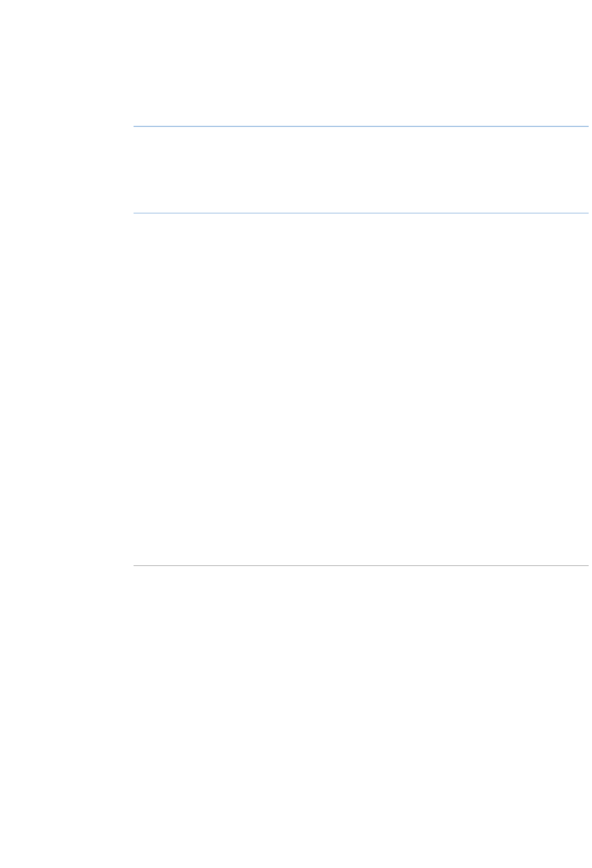Click the blank margin left of the divider lines
This screenshot has height=868, width=592.
coord(67,434)
